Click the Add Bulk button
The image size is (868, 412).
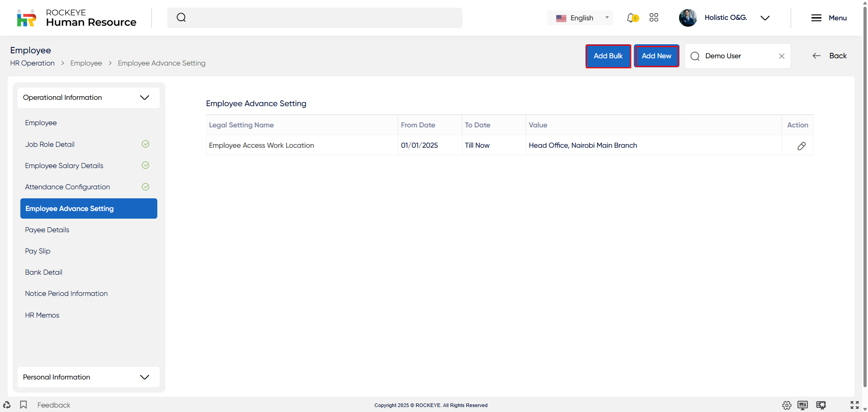[x=608, y=56]
